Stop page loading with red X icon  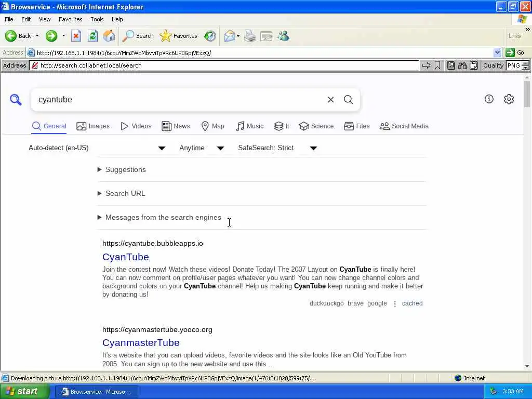tap(76, 36)
